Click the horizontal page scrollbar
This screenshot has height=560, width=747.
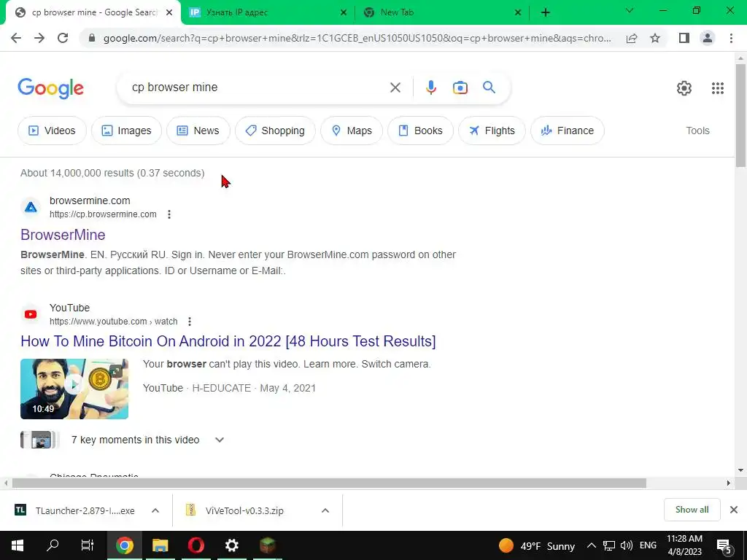pyautogui.click(x=329, y=483)
